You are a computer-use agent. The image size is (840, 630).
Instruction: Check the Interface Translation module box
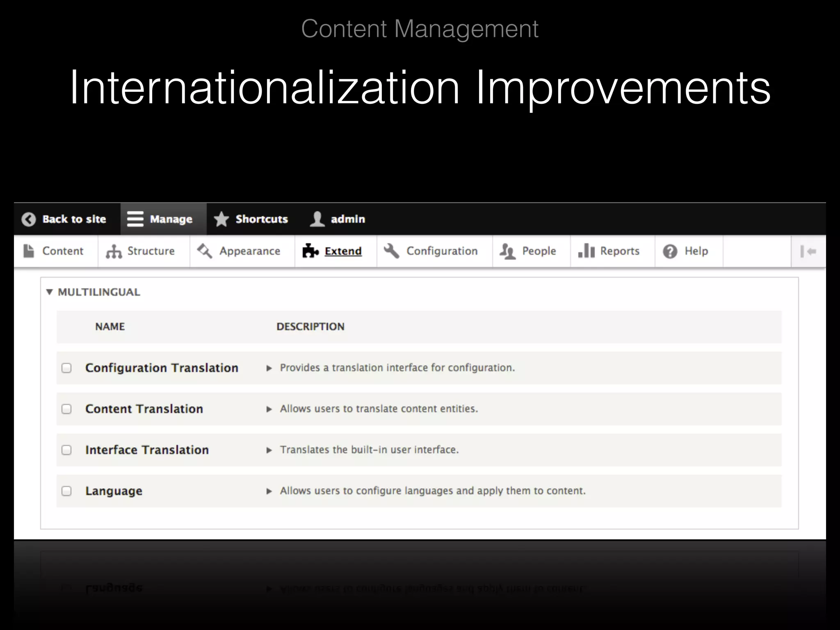[x=66, y=450]
